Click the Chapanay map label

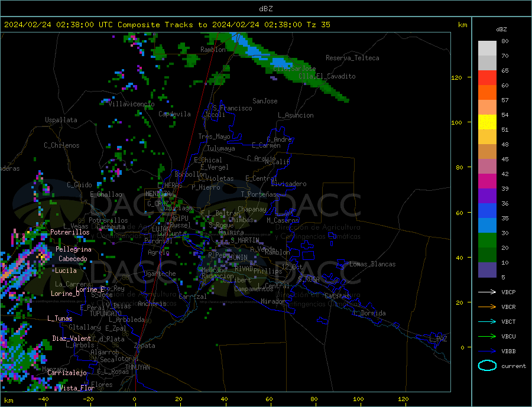(x=252, y=209)
